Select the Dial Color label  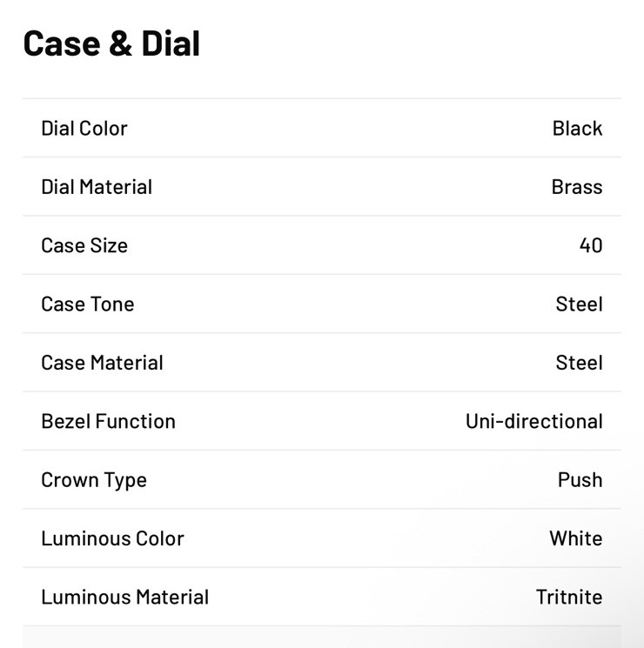[x=84, y=128]
